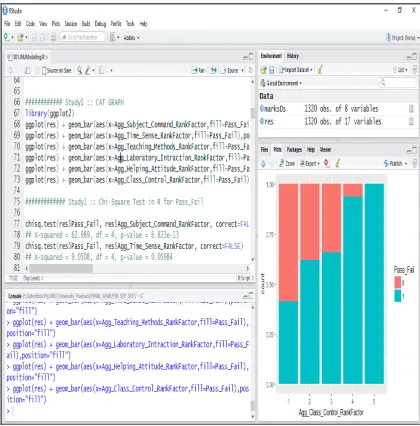View res data with its table icon

point(411,121)
